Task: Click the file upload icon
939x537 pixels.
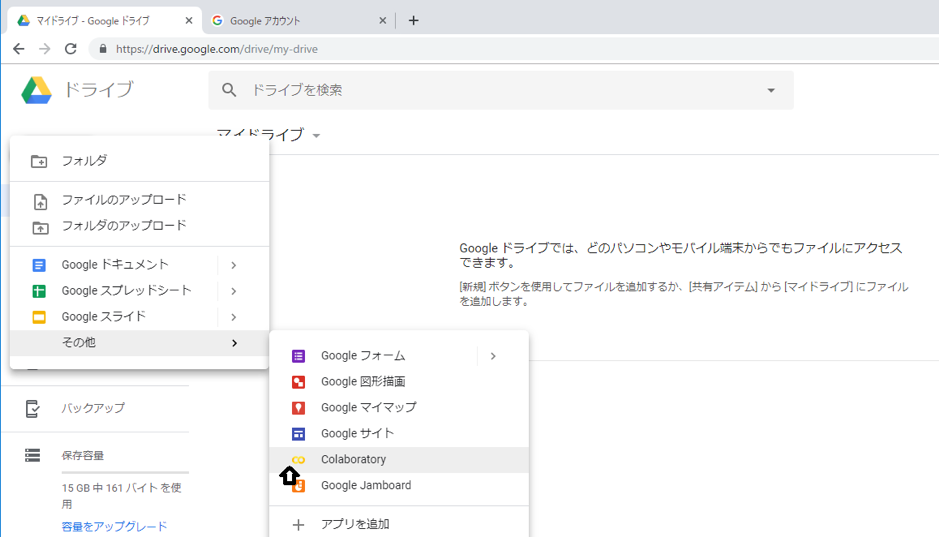Action: pyautogui.click(x=40, y=202)
